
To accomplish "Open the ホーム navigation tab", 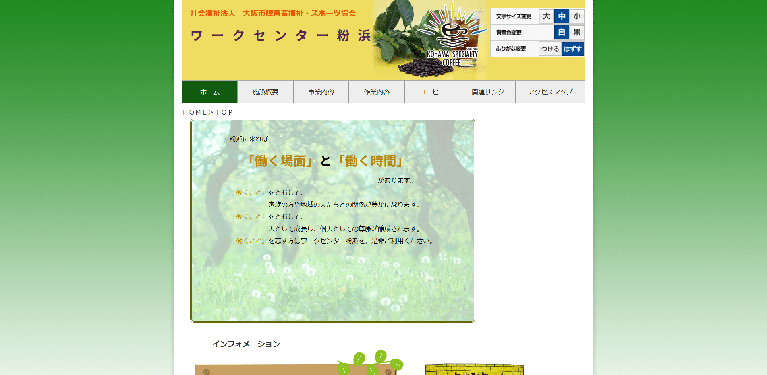I will coord(210,92).
